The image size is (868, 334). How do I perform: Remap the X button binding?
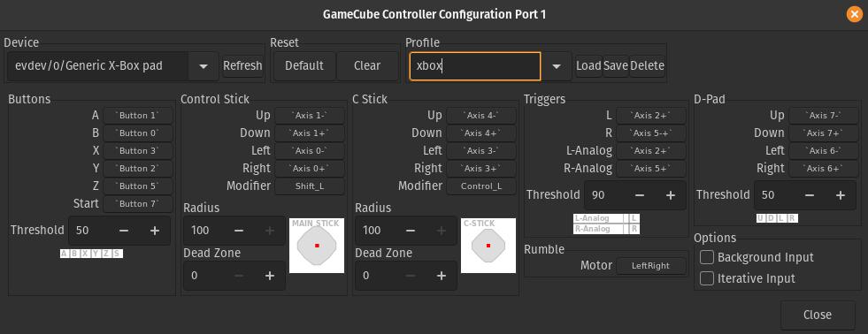click(x=138, y=151)
